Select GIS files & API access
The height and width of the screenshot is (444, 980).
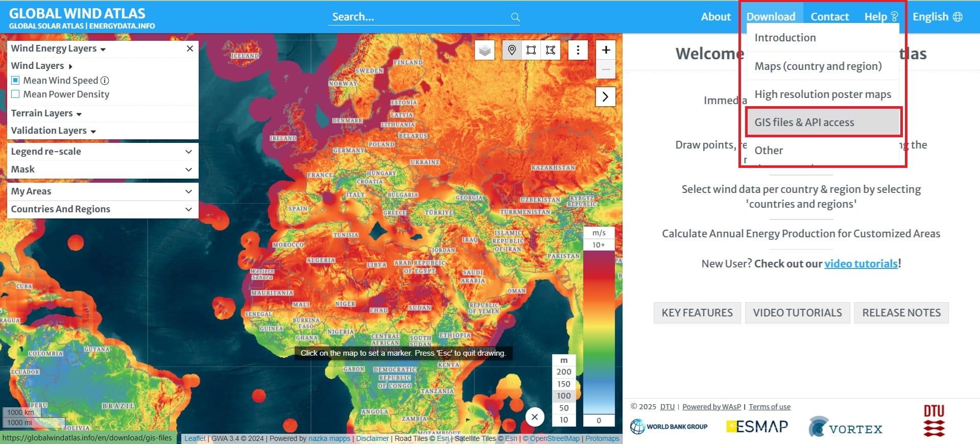click(823, 122)
